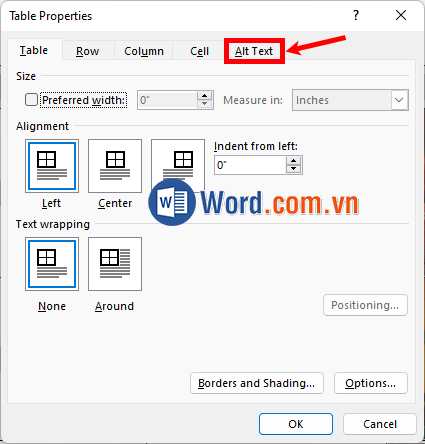Select Around text wrapping icon
Viewport: 425px width, 444px height.
(115, 264)
